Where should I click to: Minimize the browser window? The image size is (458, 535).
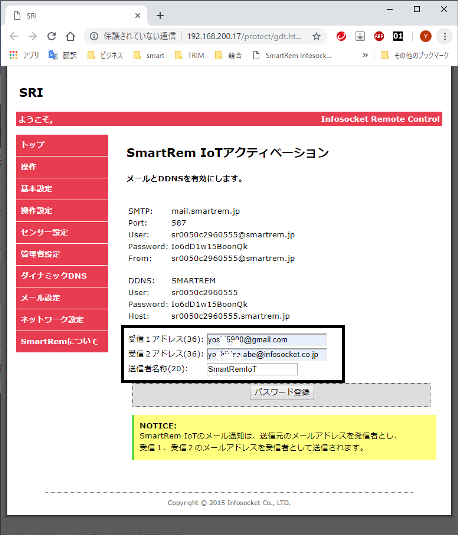click(390, 10)
